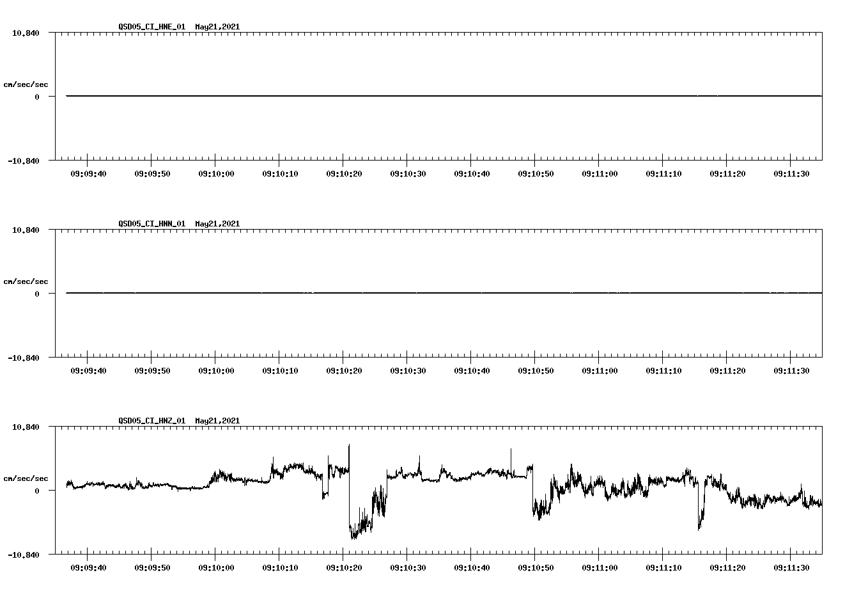Click the cm/sec/sec axis label on top plot
This screenshot has height=591, width=868.
click(26, 83)
